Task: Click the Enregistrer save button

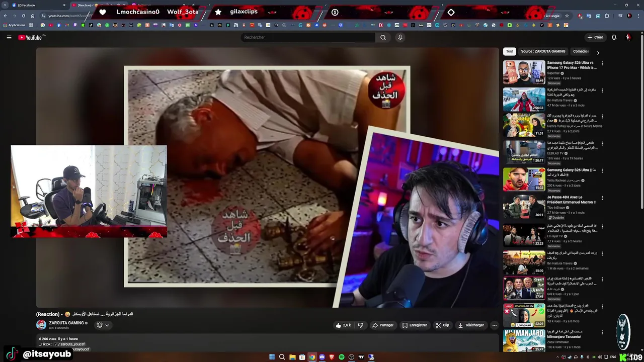Action: (x=415, y=325)
